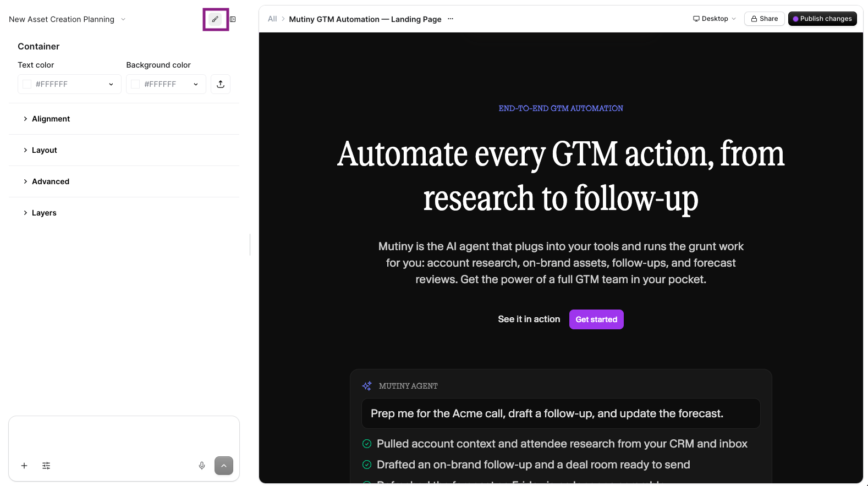868x486 pixels.
Task: Open the chat settings sliders icon
Action: pyautogui.click(x=46, y=466)
